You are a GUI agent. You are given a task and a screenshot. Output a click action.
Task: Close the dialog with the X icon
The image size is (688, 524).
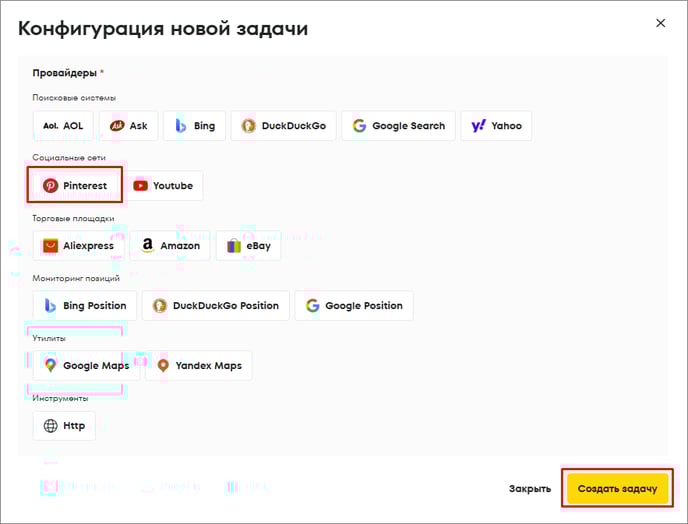(660, 23)
